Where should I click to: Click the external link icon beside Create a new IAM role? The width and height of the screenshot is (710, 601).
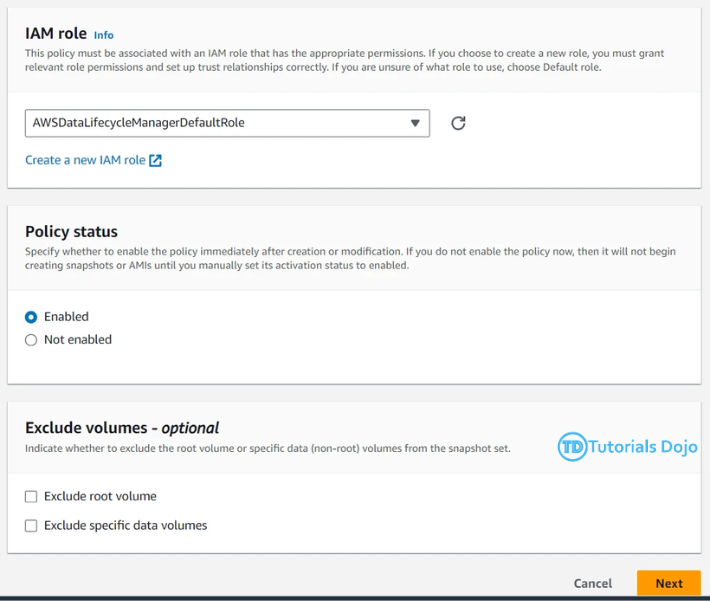[x=155, y=160]
